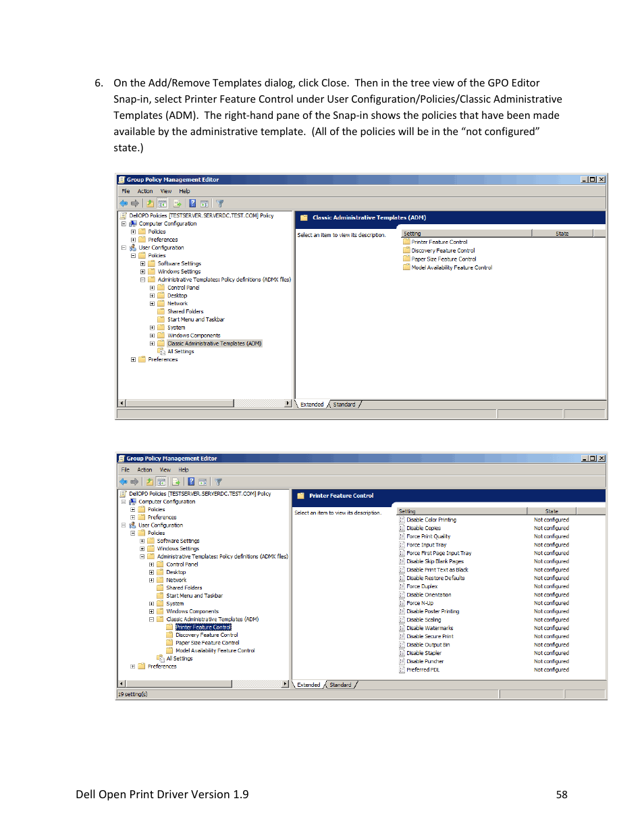The width and height of the screenshot is (644, 834).
Task: Click the Filter funnel icon in the upper editor toolbar
Action: 219,203
